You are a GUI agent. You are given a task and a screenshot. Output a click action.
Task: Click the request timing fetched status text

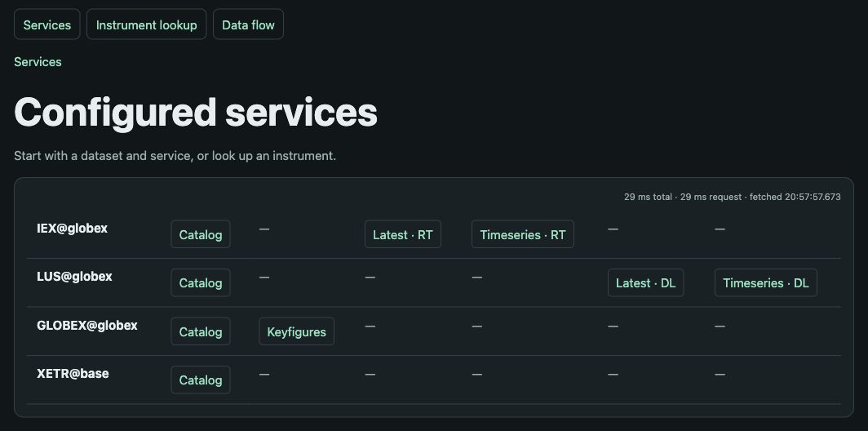click(x=733, y=197)
